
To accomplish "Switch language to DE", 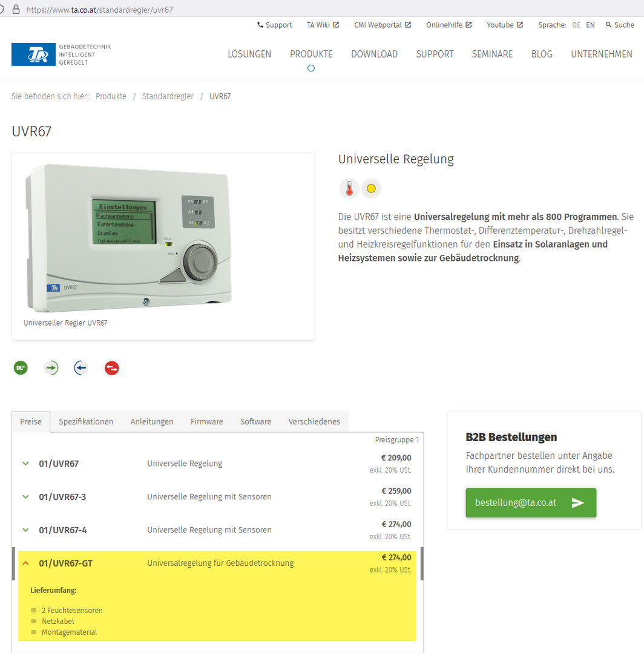I will pos(576,25).
